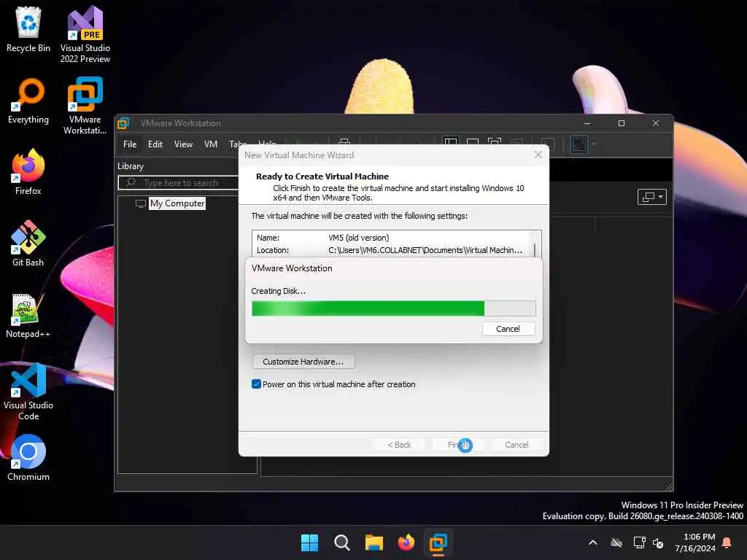747x560 pixels.
Task: Click the 'Creating Disk...' status text
Action: [278, 291]
